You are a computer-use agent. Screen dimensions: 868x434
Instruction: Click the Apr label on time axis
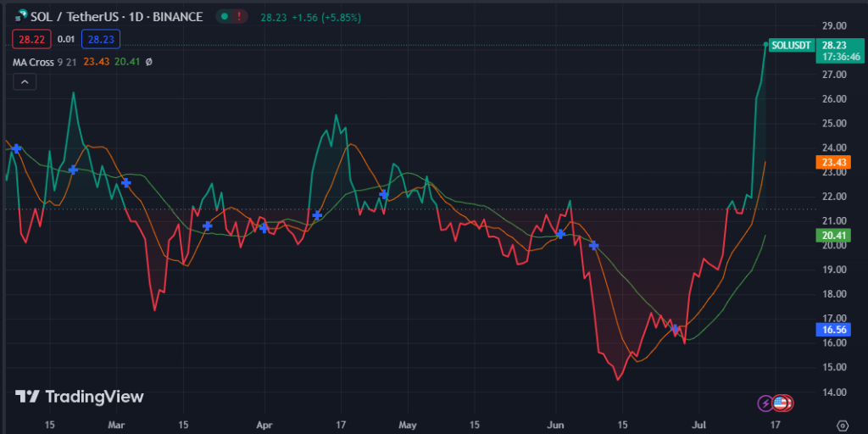coord(264,424)
